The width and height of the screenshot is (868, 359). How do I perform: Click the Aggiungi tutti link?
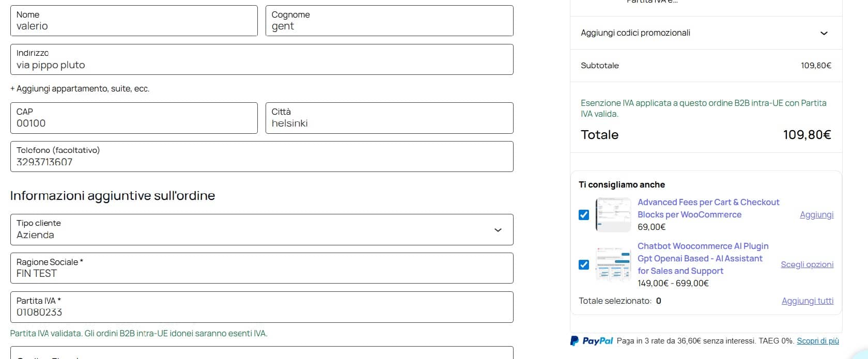click(808, 300)
